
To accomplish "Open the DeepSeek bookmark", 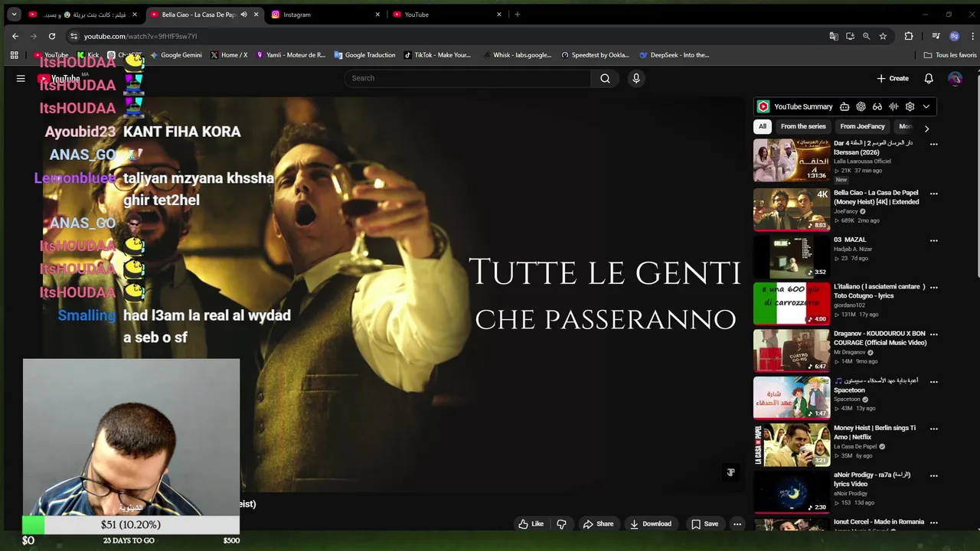I will click(674, 55).
